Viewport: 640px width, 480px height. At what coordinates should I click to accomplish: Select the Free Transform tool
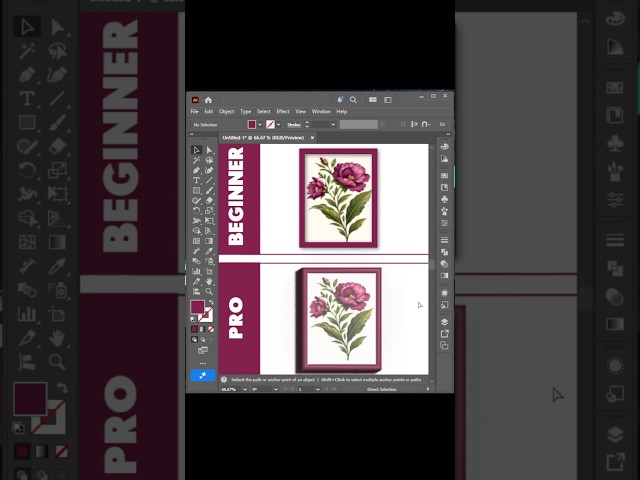[209, 221]
